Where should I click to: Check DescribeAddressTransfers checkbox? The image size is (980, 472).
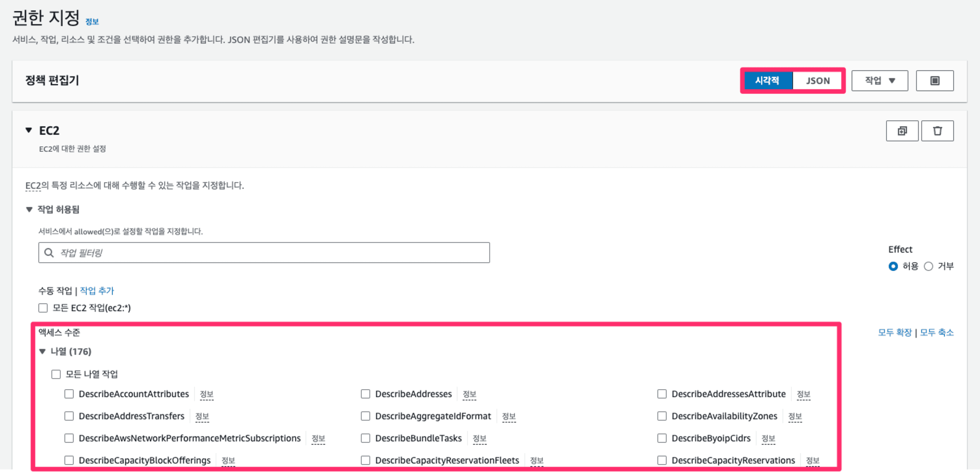pos(69,416)
